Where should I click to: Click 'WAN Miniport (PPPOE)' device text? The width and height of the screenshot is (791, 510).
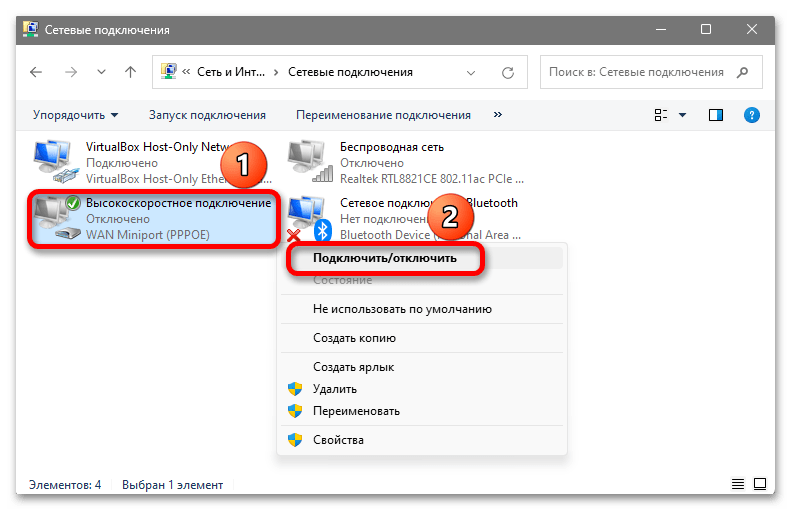click(147, 235)
